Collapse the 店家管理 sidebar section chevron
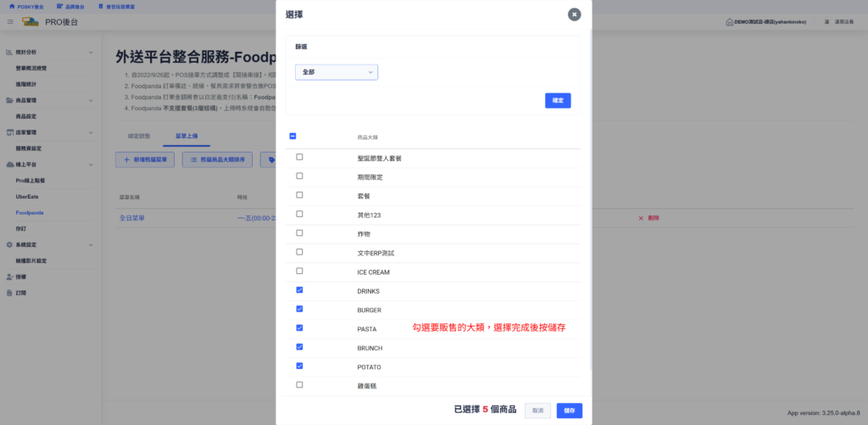Viewport: 868px width, 425px height. [x=91, y=132]
